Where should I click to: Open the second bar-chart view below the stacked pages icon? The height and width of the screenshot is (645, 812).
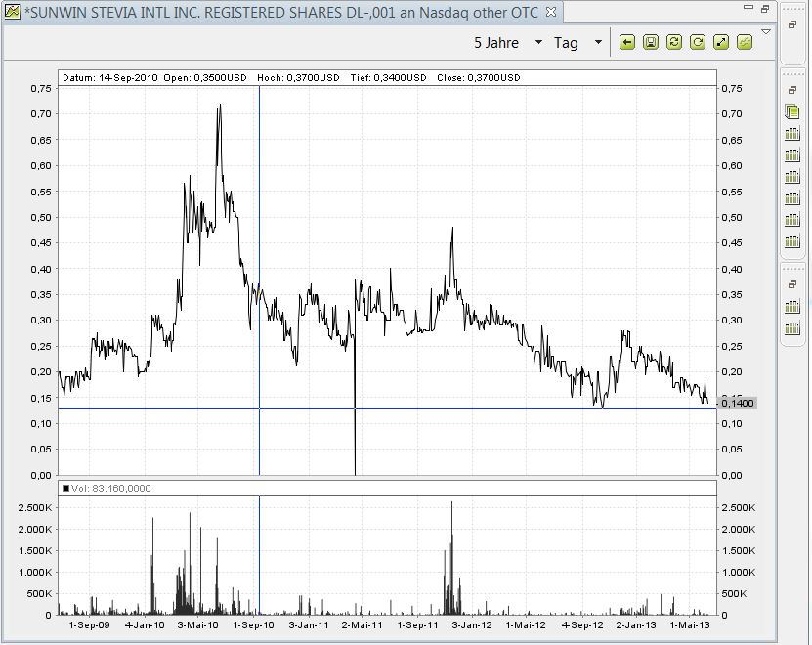[791, 154]
